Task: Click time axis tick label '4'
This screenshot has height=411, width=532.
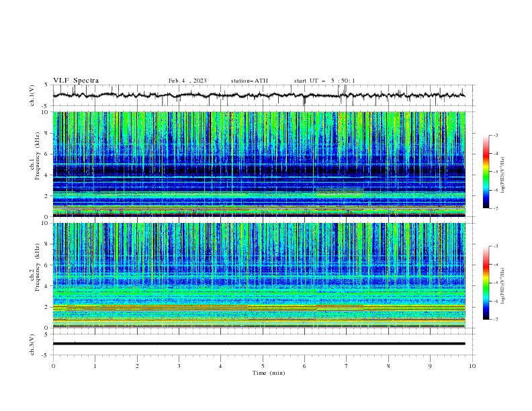Action: (221, 366)
